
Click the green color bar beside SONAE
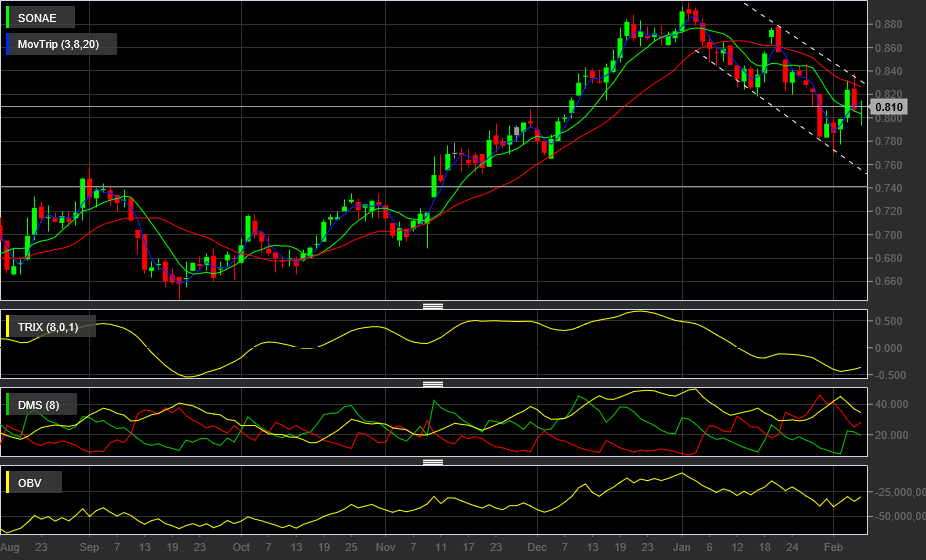click(x=8, y=18)
